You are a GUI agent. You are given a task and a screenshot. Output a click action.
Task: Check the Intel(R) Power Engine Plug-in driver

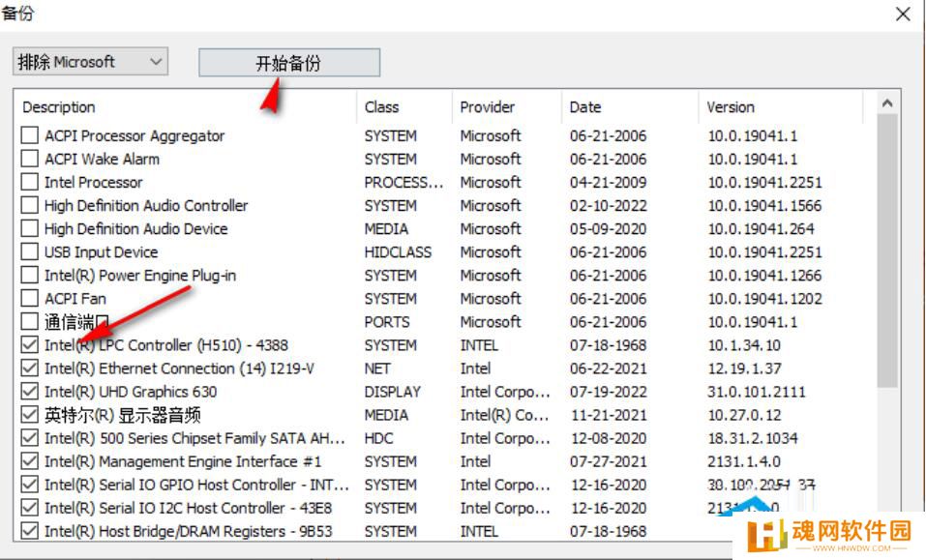point(29,275)
